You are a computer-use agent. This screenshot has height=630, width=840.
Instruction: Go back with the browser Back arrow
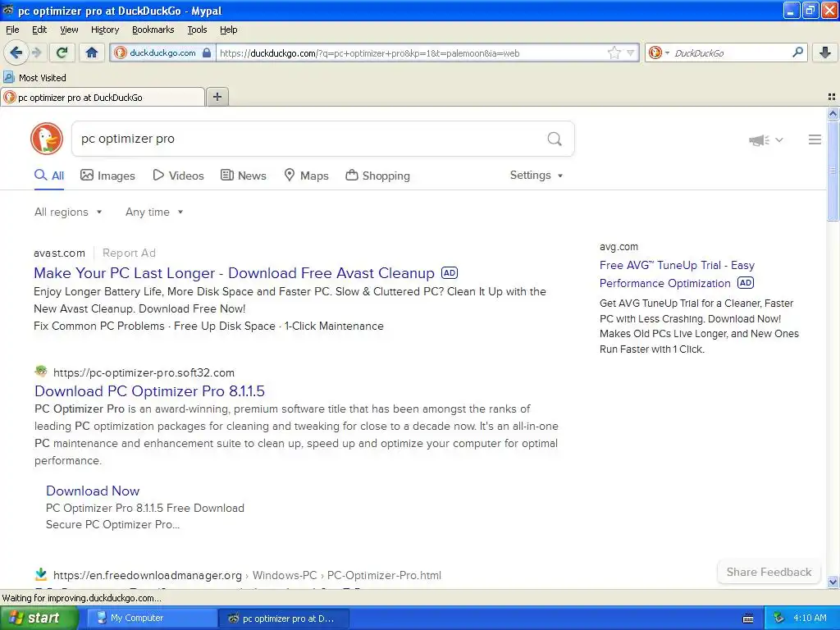point(16,52)
